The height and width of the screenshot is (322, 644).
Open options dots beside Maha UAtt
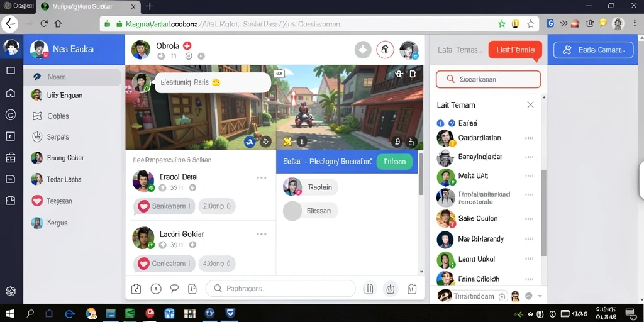point(529,176)
